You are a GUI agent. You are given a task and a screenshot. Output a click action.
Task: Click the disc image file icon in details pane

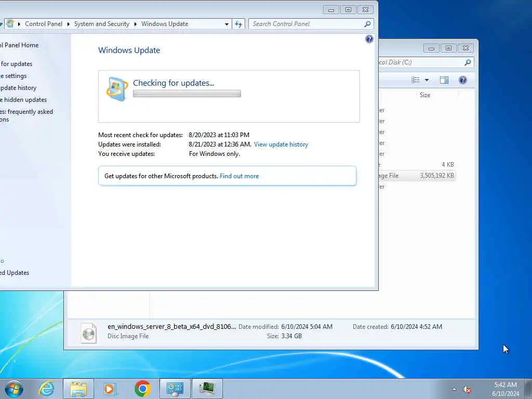click(88, 332)
